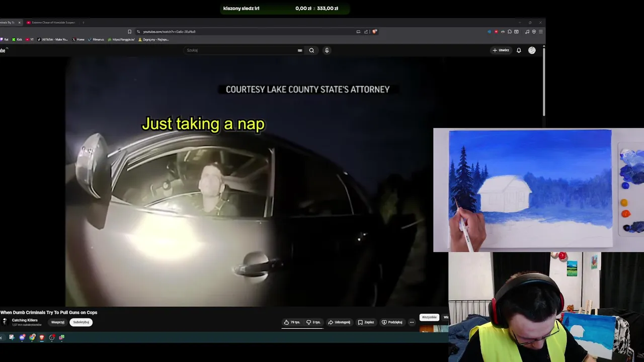Open the X Home bookmark

pos(78,39)
